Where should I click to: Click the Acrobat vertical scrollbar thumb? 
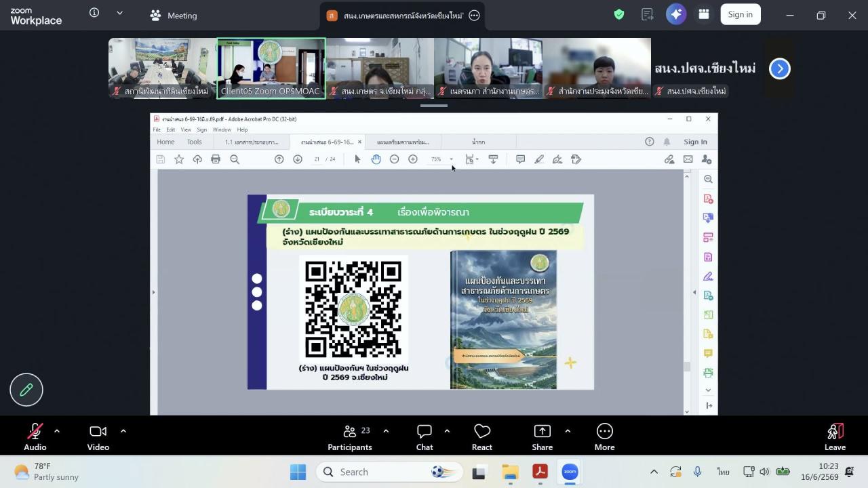(687, 366)
